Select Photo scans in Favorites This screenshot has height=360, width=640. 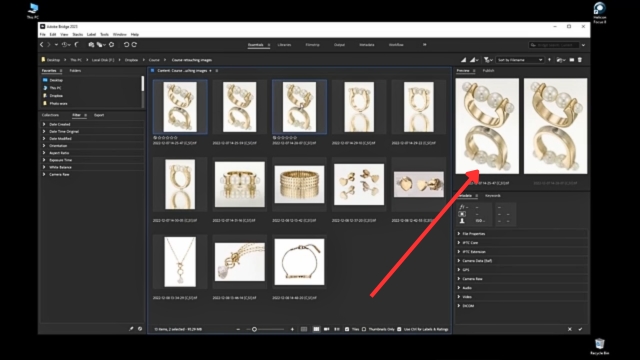click(58, 104)
